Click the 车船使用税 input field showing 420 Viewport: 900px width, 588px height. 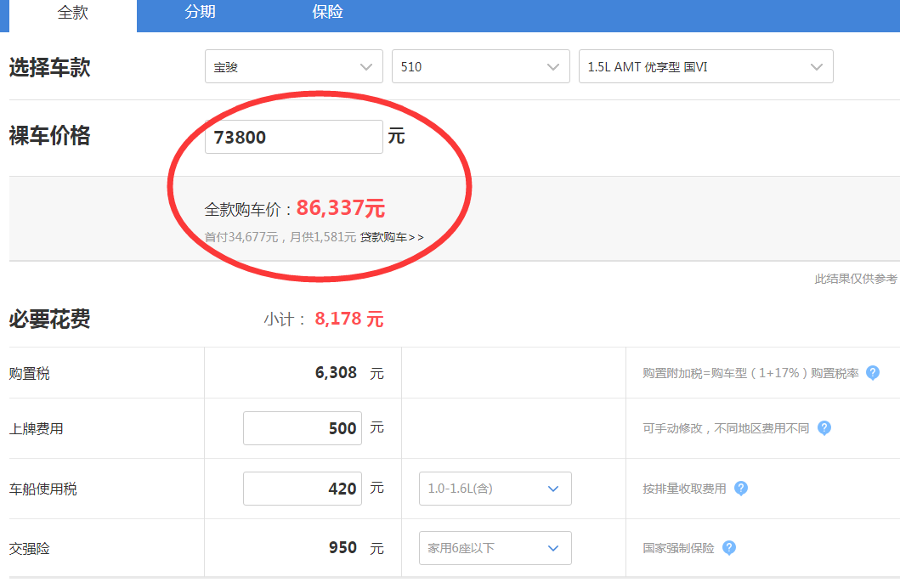(303, 489)
